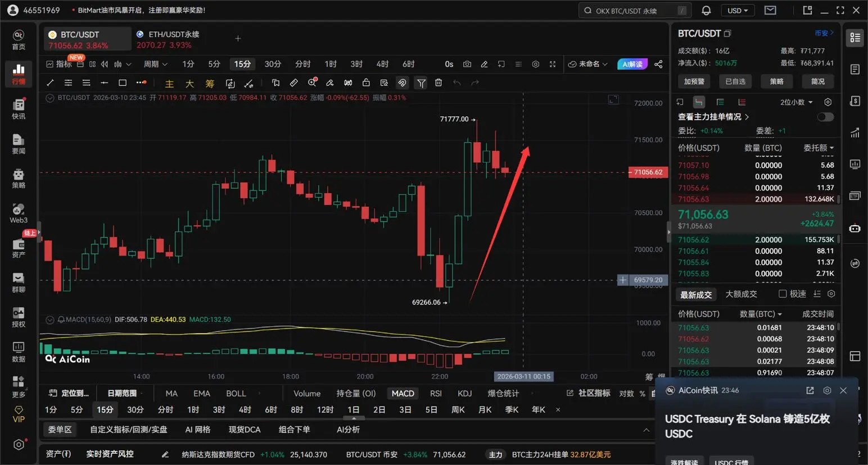
Task: Open the mail inbox icon
Action: click(770, 10)
